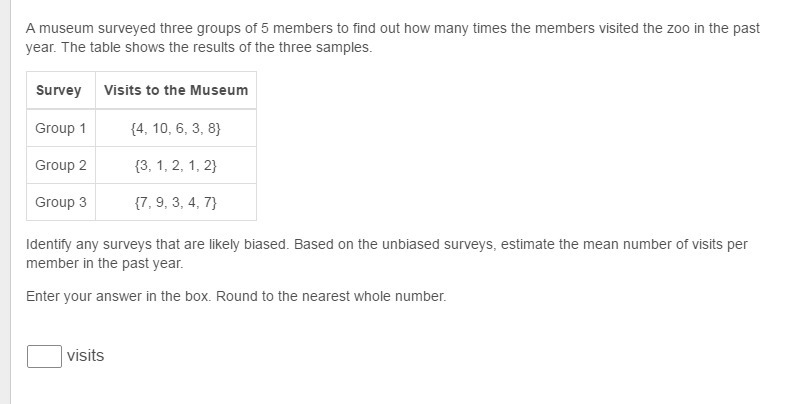Click the visits label beside the box

point(85,356)
